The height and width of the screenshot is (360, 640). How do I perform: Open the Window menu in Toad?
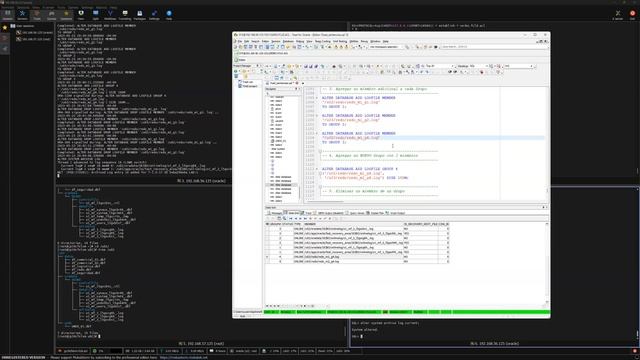click(375, 41)
